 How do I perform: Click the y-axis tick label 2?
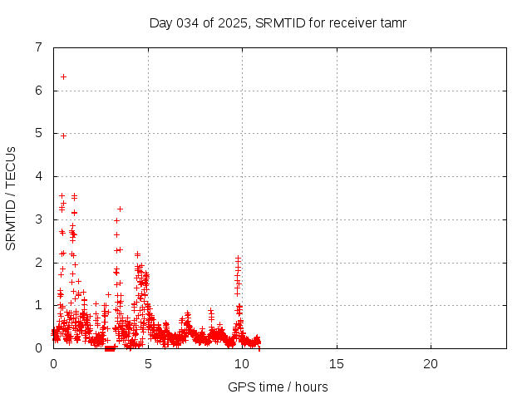point(38,263)
